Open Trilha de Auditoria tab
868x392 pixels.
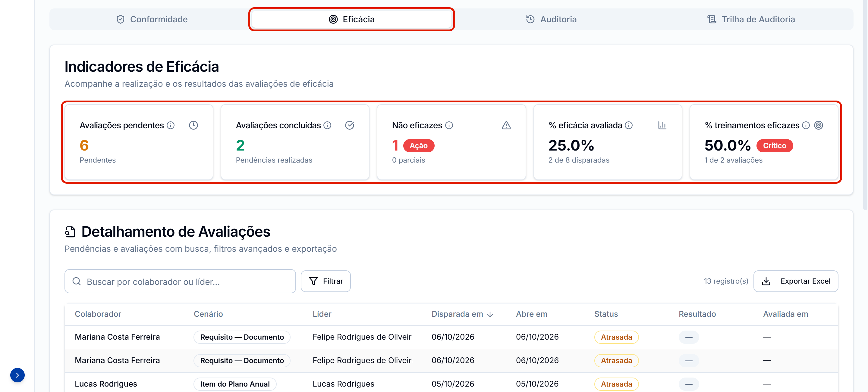[x=751, y=19]
